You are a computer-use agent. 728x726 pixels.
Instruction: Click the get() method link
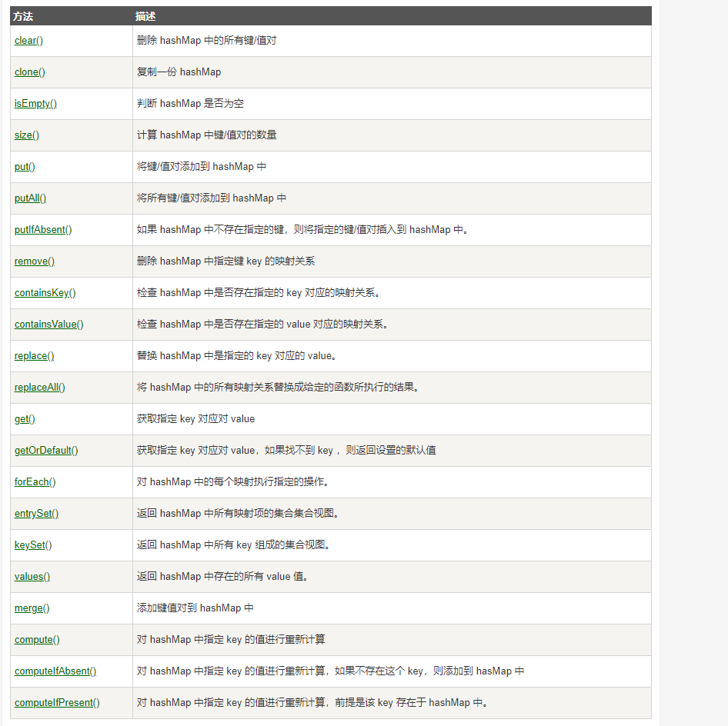point(25,419)
